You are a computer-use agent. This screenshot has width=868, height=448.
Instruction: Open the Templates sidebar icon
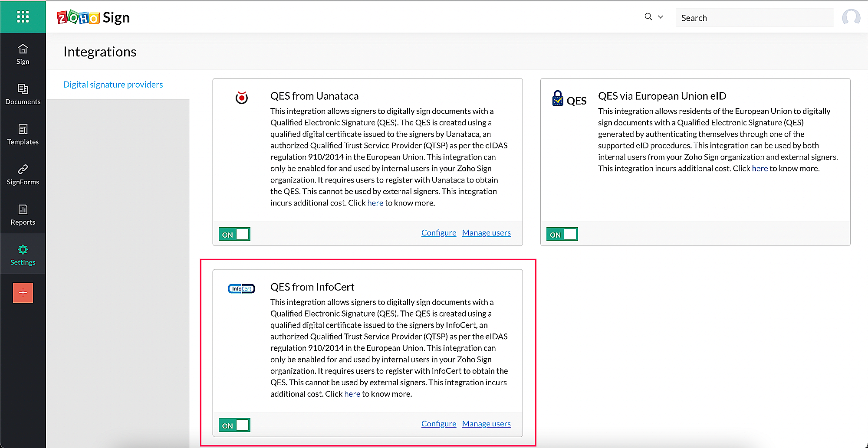tap(23, 129)
